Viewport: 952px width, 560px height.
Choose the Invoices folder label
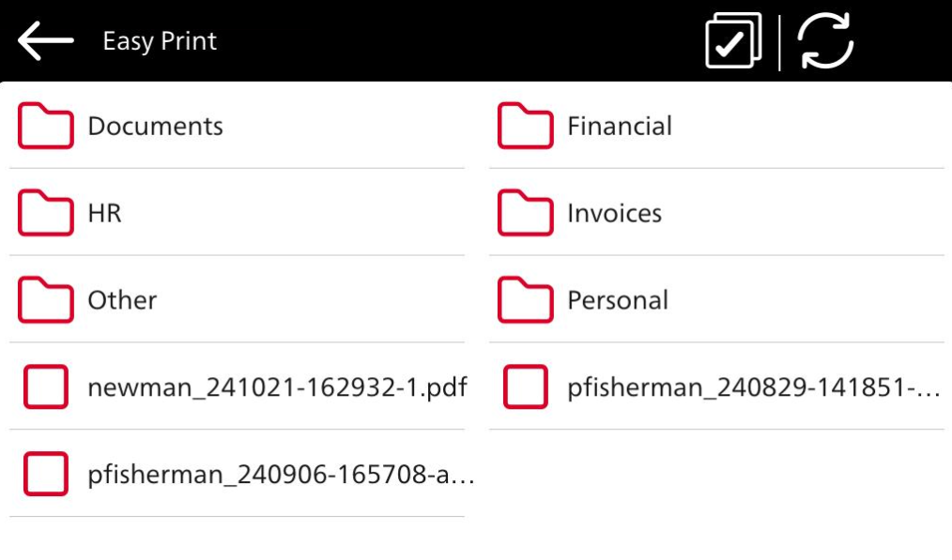(x=614, y=214)
